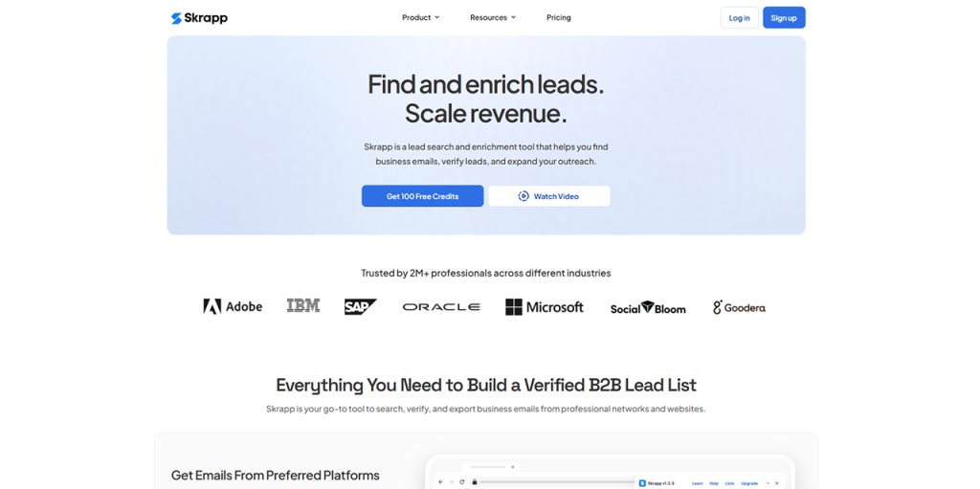Click the Upgrade link in extension preview
The height and width of the screenshot is (489, 980).
click(749, 483)
